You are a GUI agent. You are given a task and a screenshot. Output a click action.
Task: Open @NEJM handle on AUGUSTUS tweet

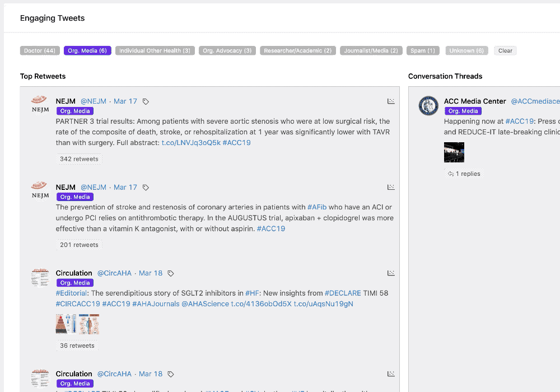point(93,188)
